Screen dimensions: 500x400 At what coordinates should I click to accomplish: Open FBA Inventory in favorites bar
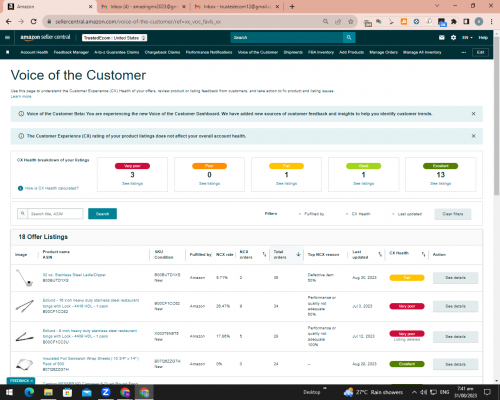point(321,52)
